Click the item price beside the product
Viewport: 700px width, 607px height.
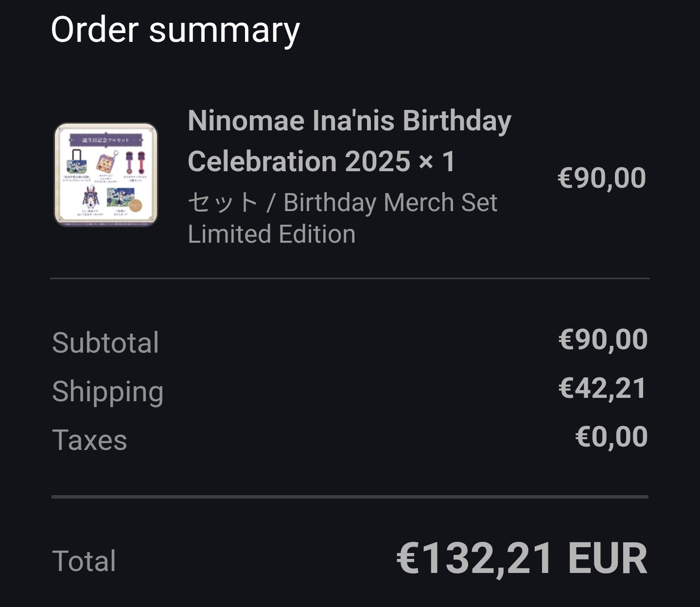pyautogui.click(x=601, y=178)
